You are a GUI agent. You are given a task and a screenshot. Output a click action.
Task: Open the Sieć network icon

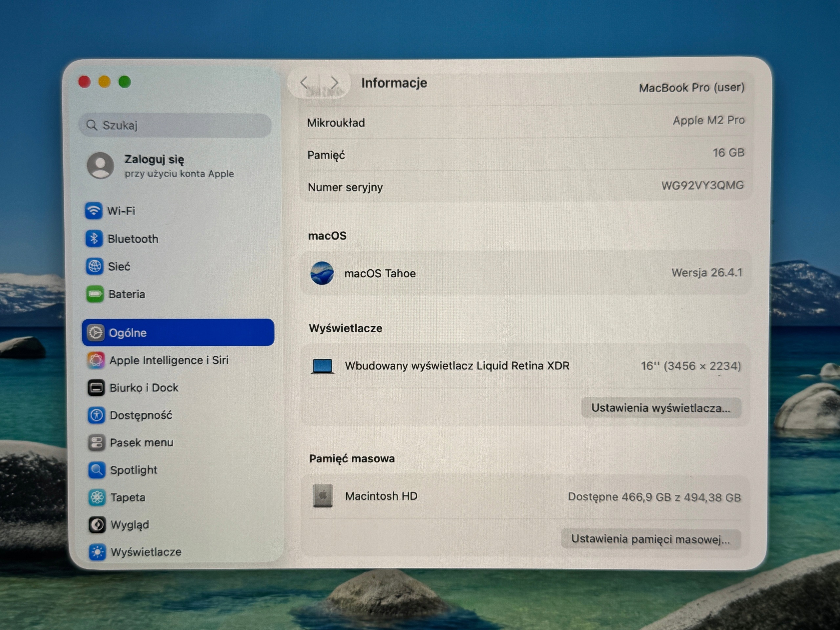click(94, 266)
